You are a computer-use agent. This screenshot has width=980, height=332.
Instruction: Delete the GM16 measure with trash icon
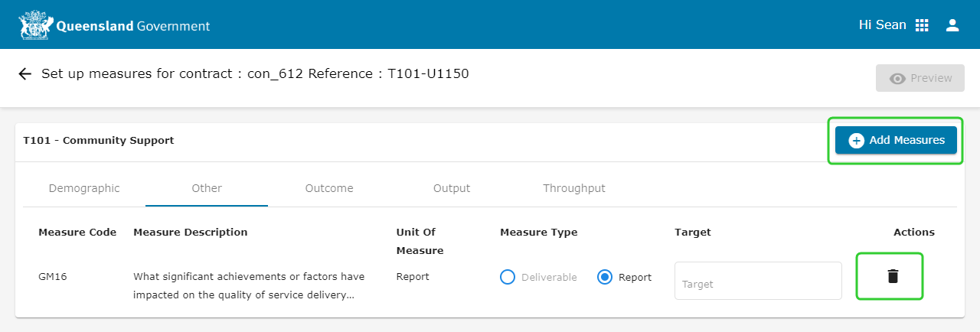[x=892, y=276]
